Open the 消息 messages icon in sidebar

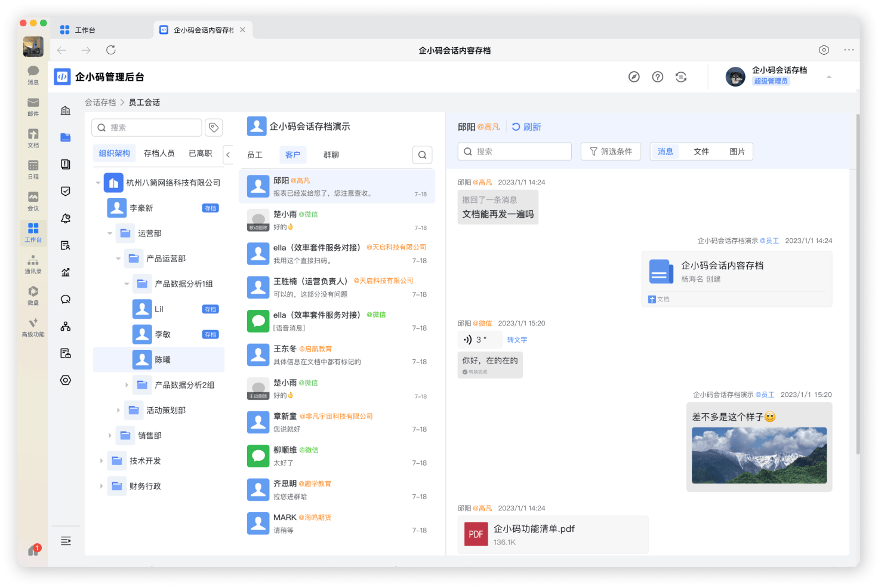coord(33,75)
